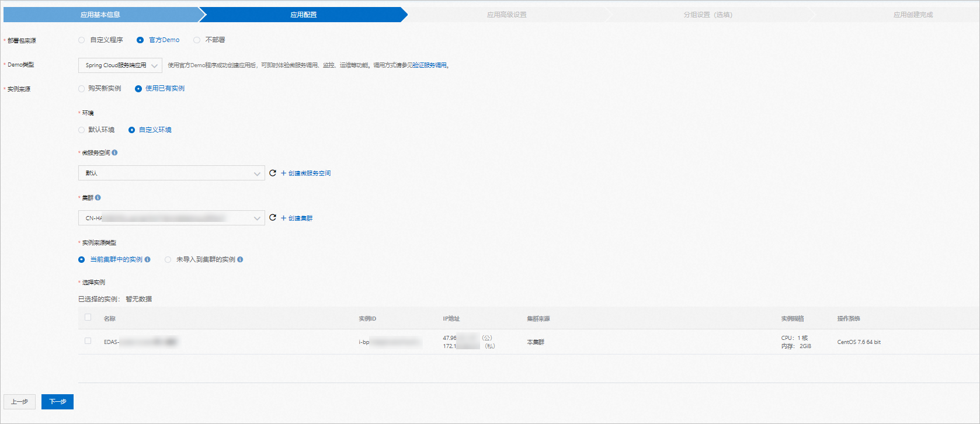Click the 操作系统 column header
The height and width of the screenshot is (424, 980).
pos(849,319)
